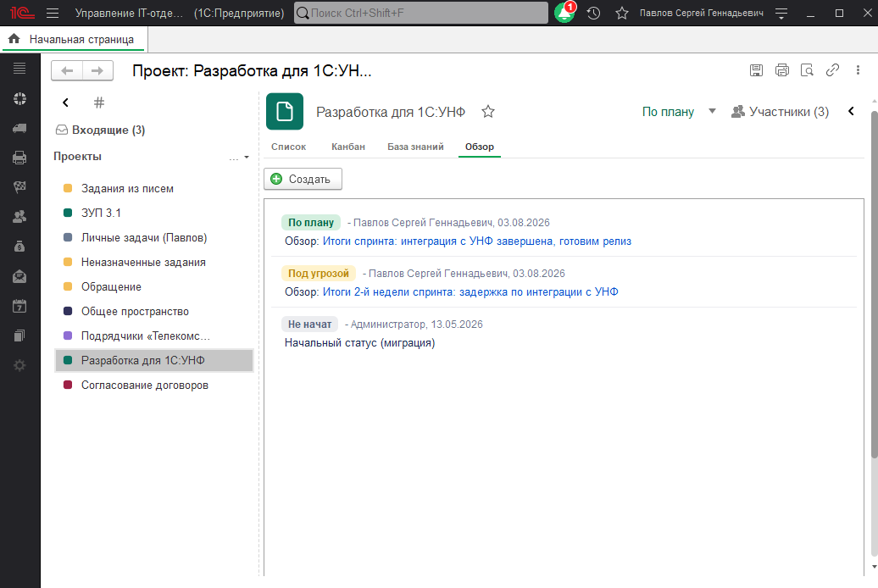This screenshot has width=878, height=588.
Task: Open the По плану status dropdown arrow
Action: 712,111
